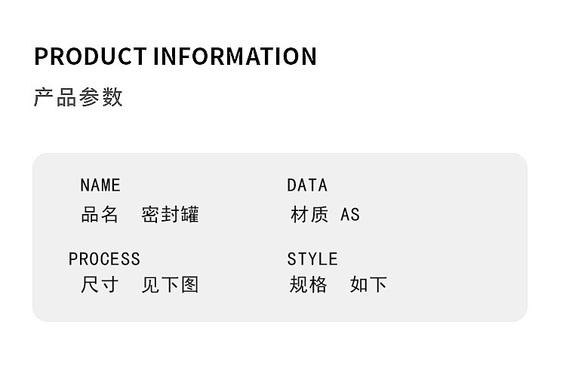
Task: Click the 尺寸 field label
Action: tap(100, 285)
